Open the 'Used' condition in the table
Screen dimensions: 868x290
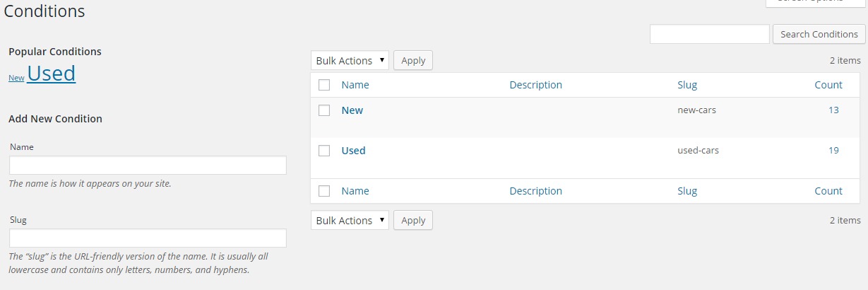(353, 151)
